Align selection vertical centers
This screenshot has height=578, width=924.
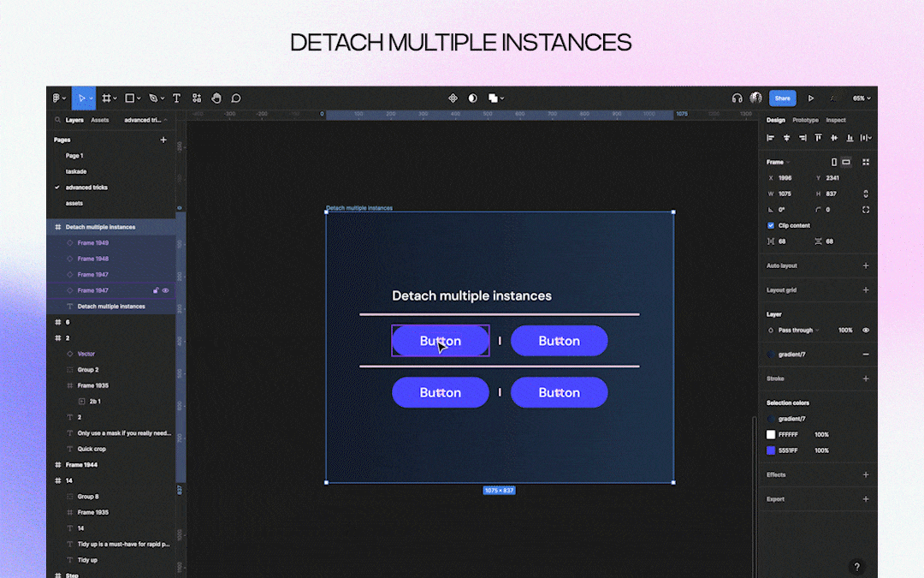(834, 138)
